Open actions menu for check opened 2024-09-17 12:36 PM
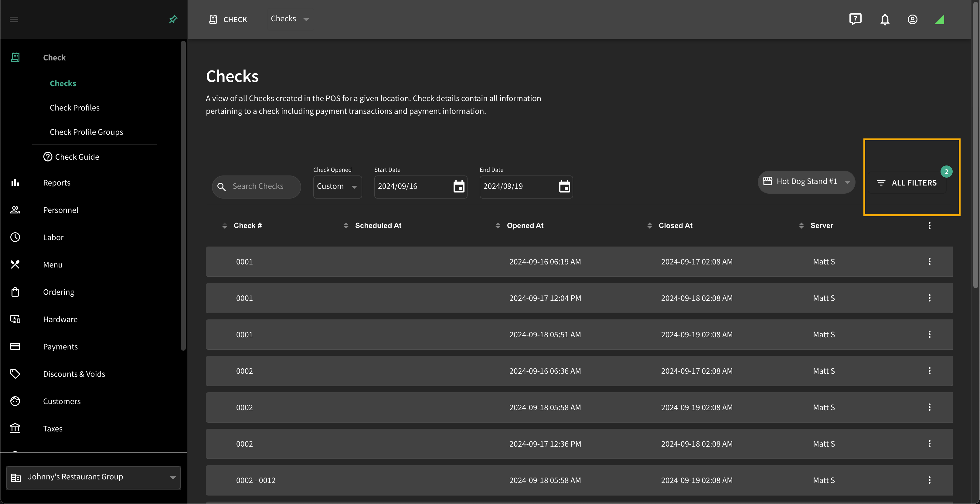980x504 pixels. point(929,444)
